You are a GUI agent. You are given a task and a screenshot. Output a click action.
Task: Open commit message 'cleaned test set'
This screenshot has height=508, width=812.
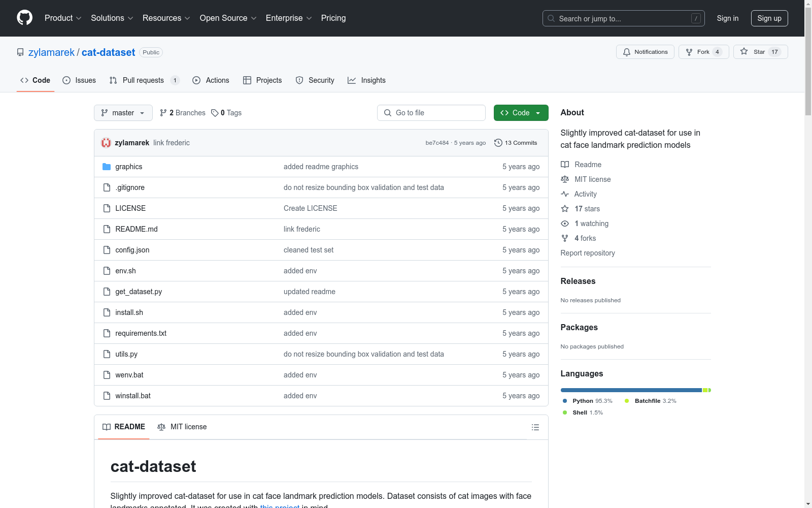pos(309,250)
